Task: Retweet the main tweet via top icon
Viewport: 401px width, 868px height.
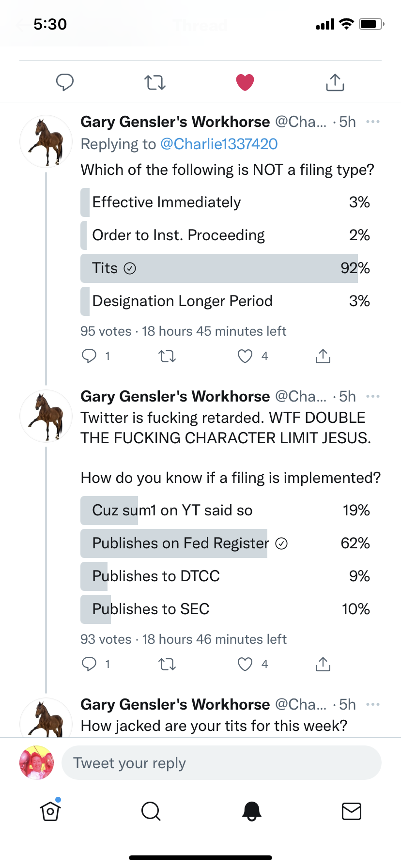Action: pos(155,82)
